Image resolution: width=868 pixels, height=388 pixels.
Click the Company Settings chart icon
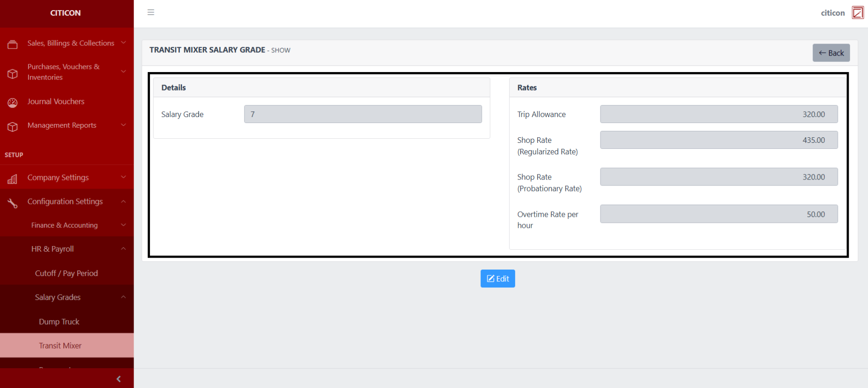click(13, 179)
